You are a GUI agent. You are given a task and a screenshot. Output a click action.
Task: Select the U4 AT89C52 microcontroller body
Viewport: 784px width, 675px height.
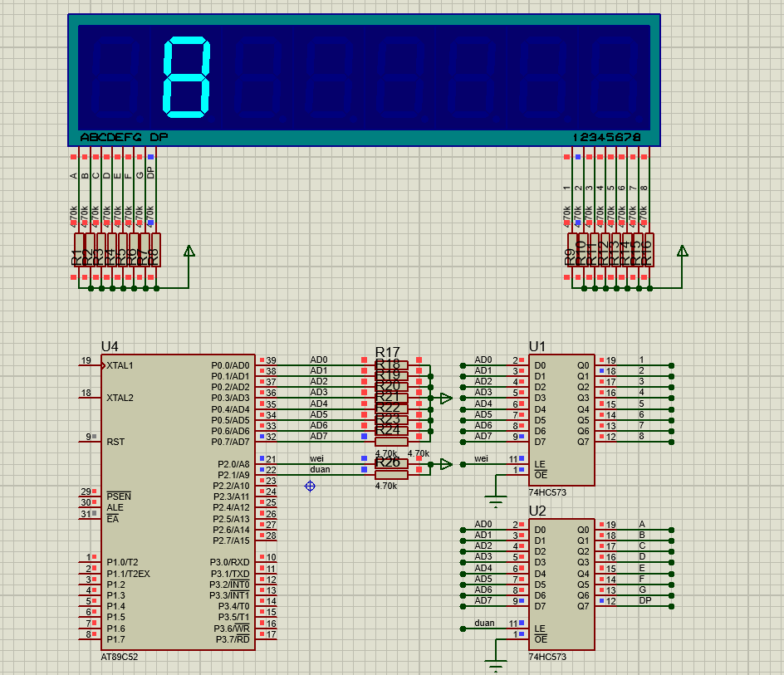178,502
